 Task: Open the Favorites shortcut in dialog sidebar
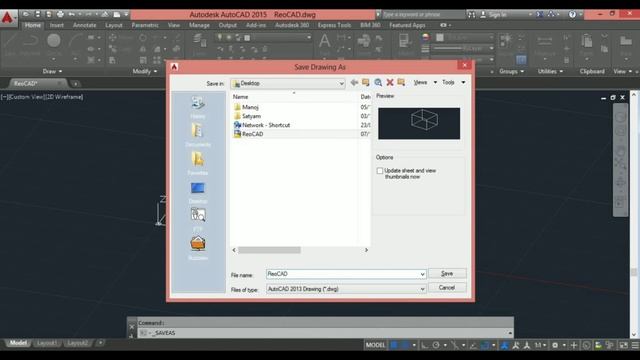(198, 164)
